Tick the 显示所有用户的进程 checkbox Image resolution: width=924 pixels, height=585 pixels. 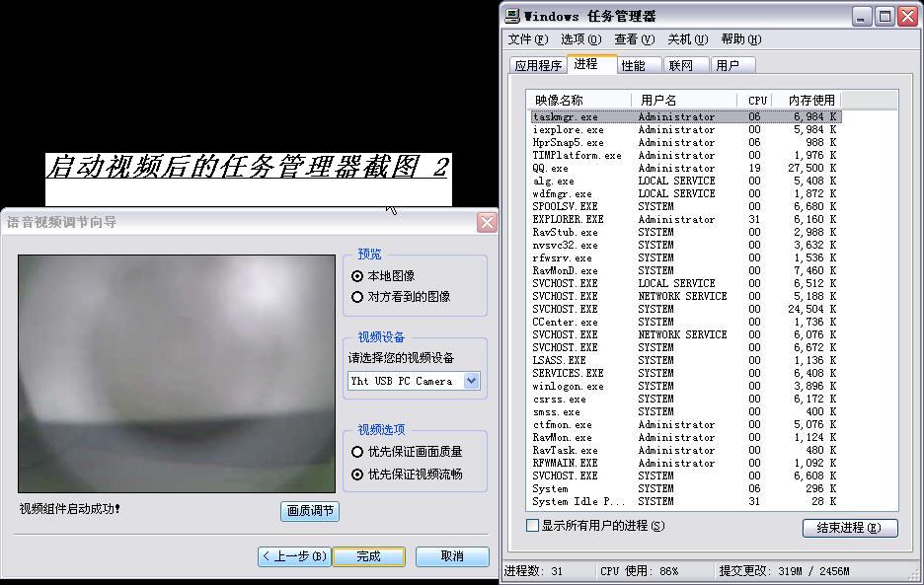(x=532, y=526)
